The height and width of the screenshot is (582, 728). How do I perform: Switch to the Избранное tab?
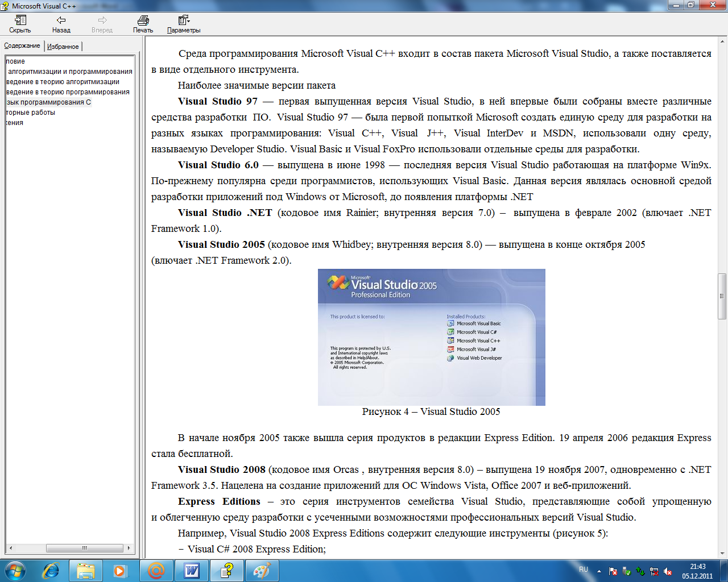(x=63, y=47)
